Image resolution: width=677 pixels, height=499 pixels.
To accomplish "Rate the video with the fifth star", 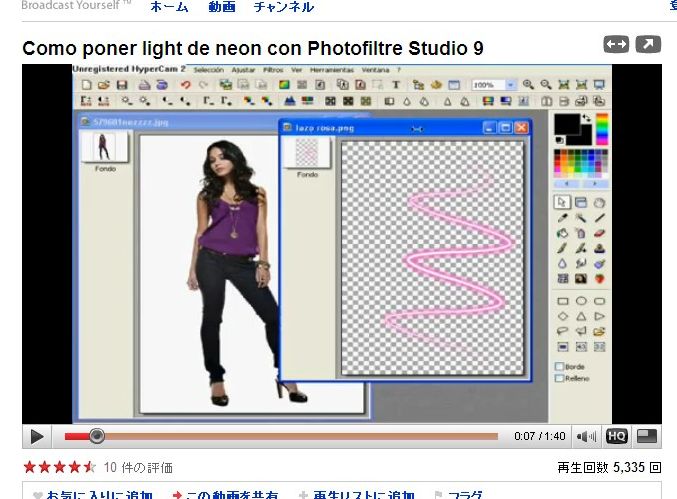I will click(89, 467).
